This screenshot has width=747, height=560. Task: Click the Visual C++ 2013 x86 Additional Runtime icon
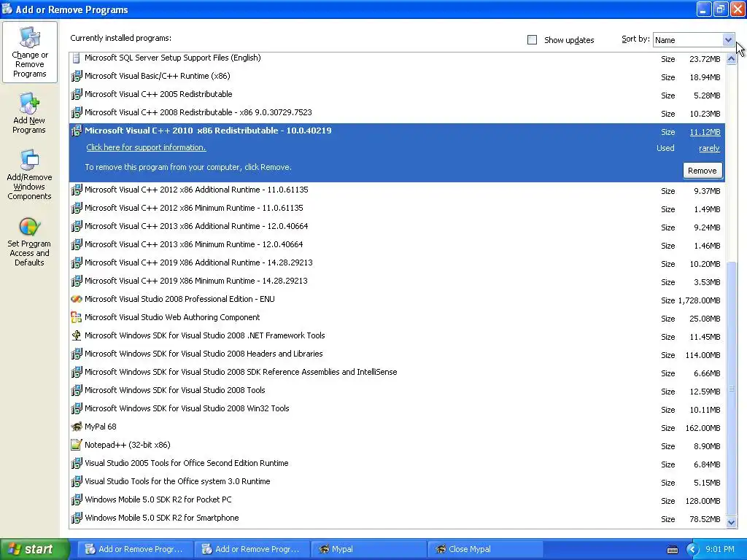coord(76,226)
